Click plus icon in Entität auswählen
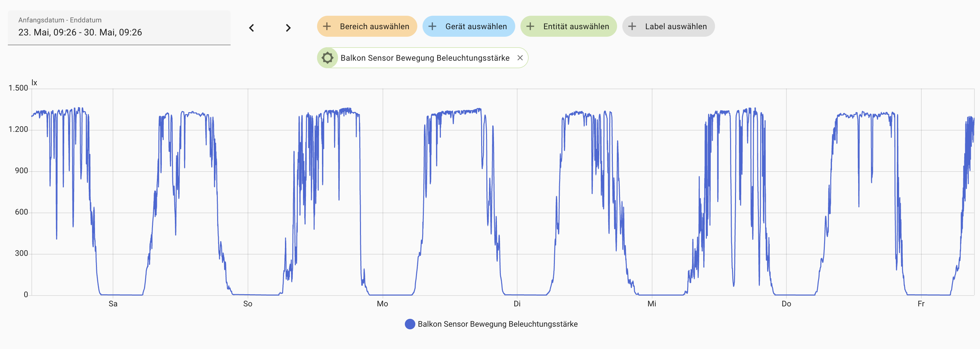This screenshot has height=349, width=980. 530,26
